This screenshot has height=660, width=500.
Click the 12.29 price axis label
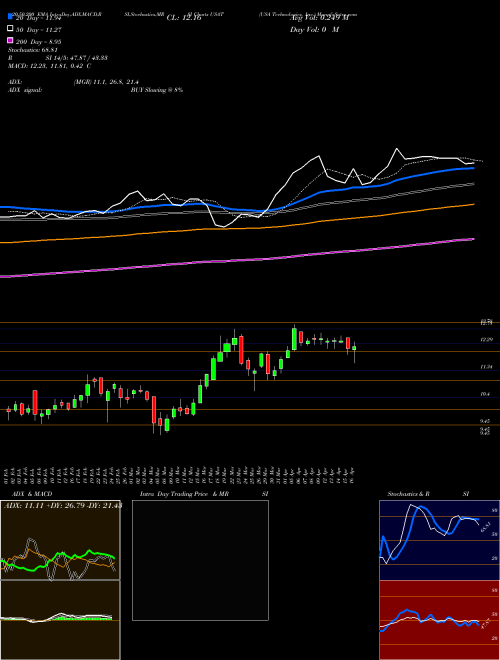(487, 339)
